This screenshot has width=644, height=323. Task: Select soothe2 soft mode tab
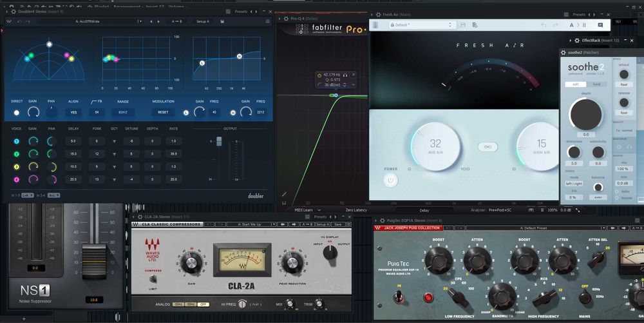(x=576, y=84)
